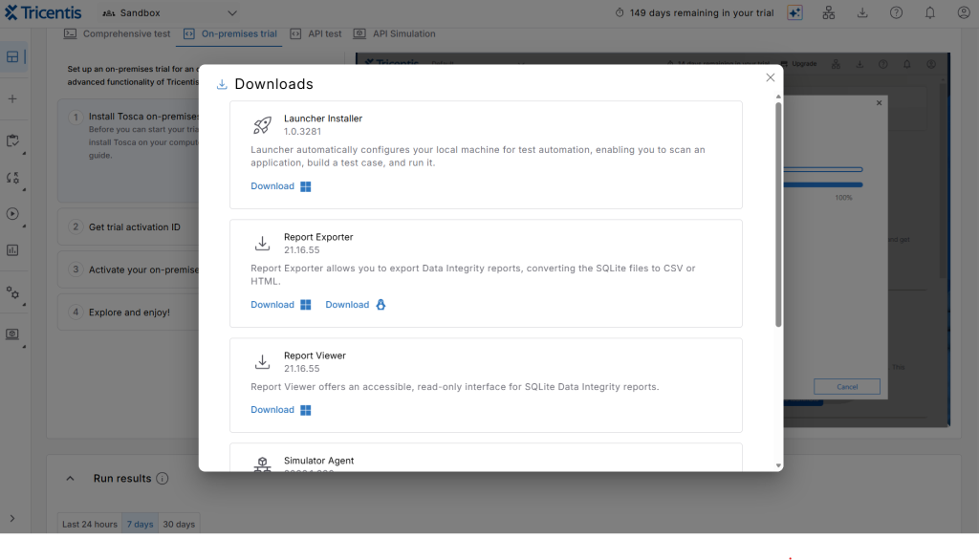Open step 3 Activate your on-premises

[x=128, y=269]
